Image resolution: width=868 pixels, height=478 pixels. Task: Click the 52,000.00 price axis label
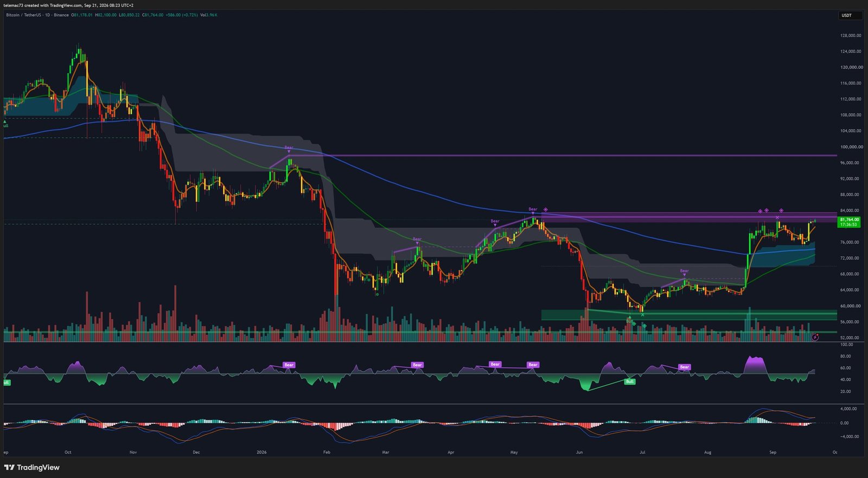(x=851, y=337)
